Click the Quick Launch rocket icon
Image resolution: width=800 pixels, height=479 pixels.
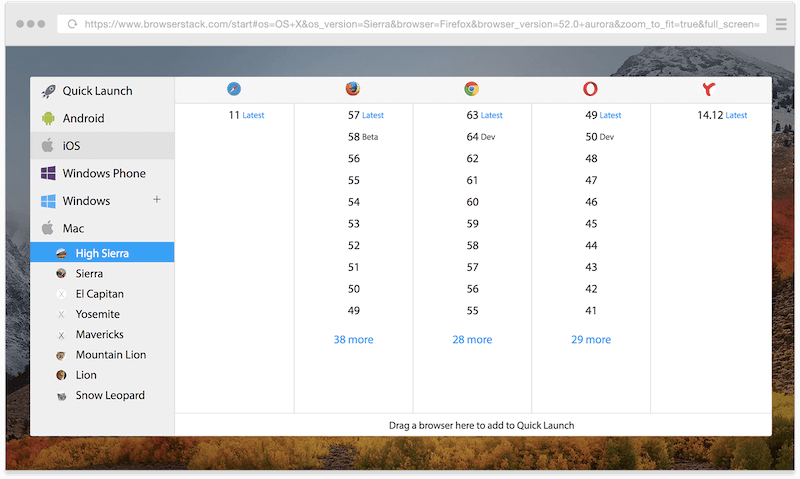click(48, 91)
